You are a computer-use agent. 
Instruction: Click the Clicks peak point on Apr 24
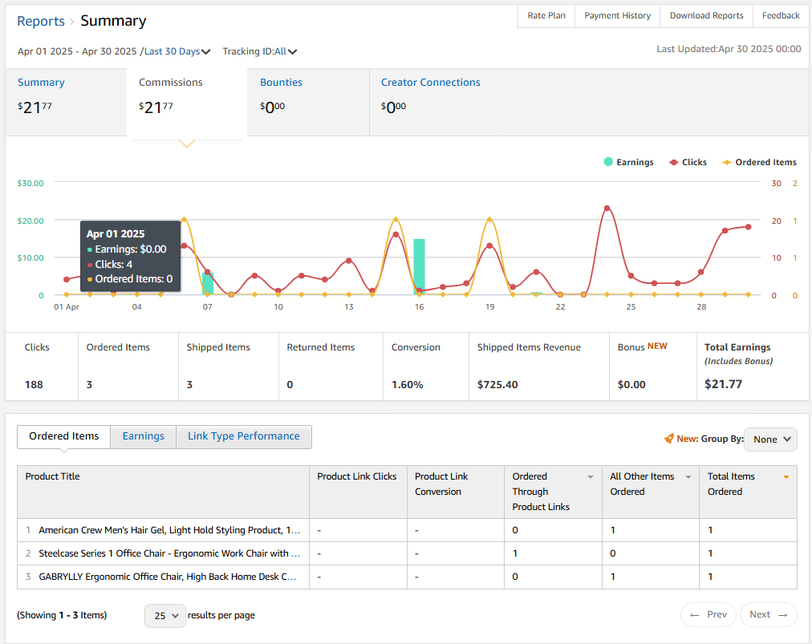[x=607, y=208]
